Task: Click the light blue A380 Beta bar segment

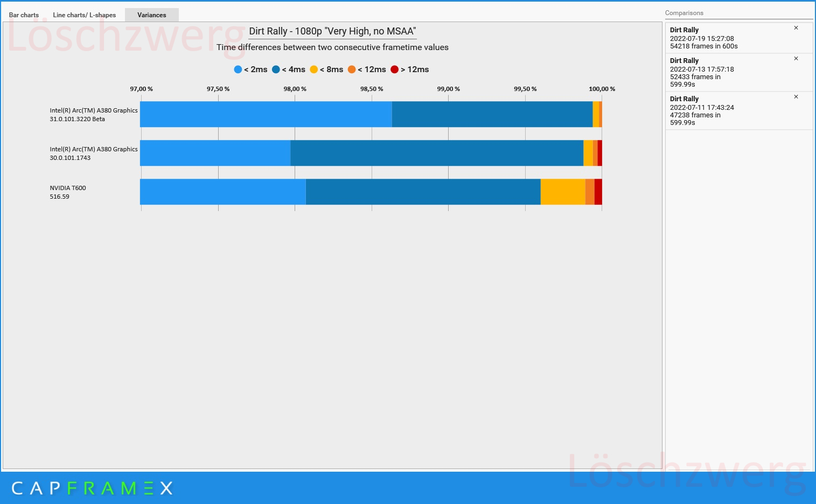Action: [266, 114]
